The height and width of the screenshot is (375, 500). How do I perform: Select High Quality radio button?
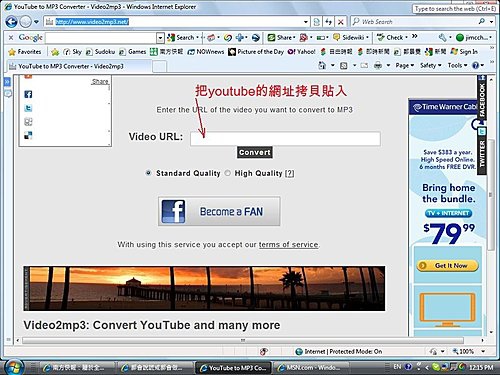point(228,173)
